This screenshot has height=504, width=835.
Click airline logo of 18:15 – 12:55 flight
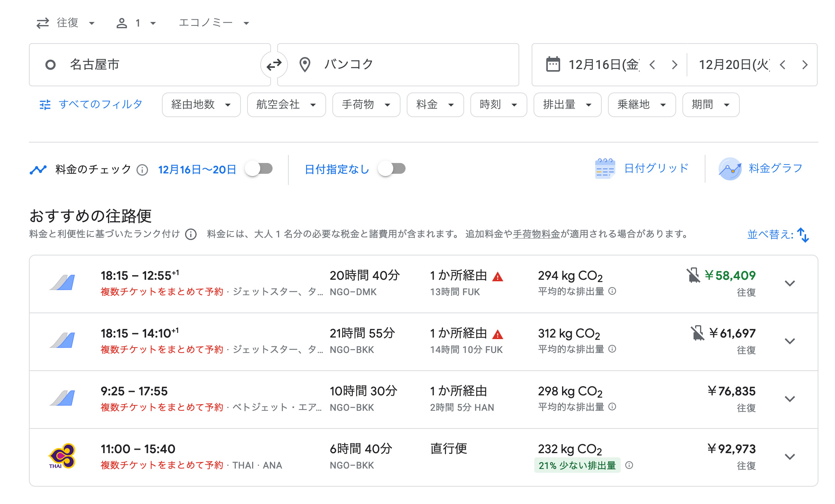(62, 283)
